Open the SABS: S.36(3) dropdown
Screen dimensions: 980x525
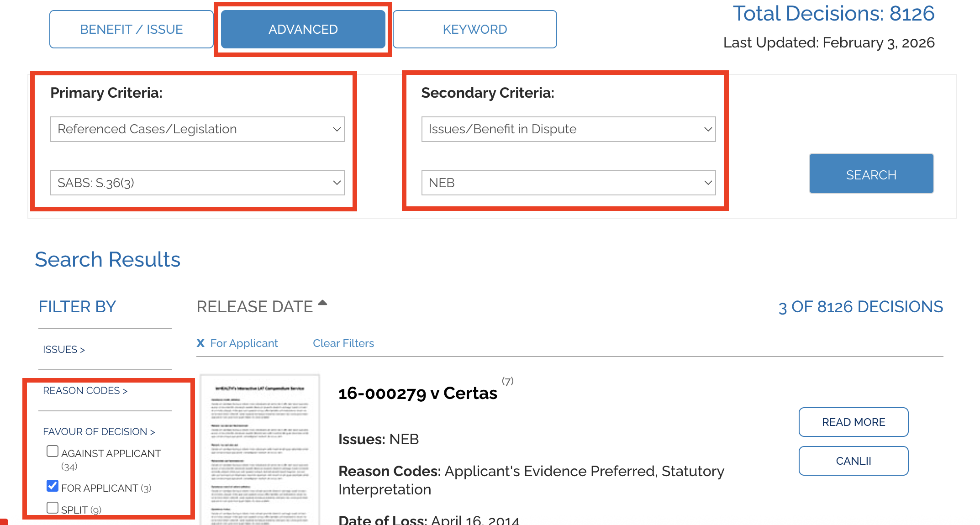coord(197,183)
